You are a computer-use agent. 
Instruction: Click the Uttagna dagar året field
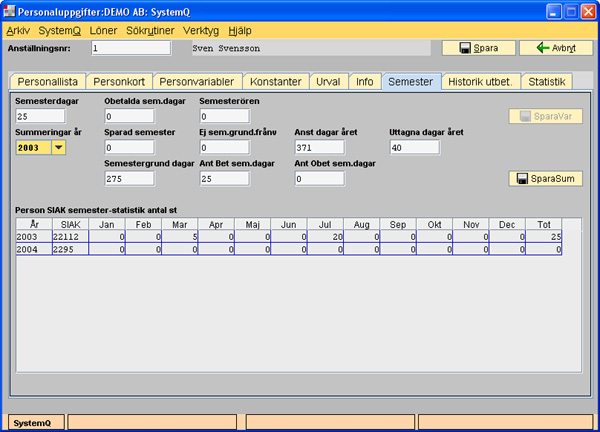(x=414, y=148)
